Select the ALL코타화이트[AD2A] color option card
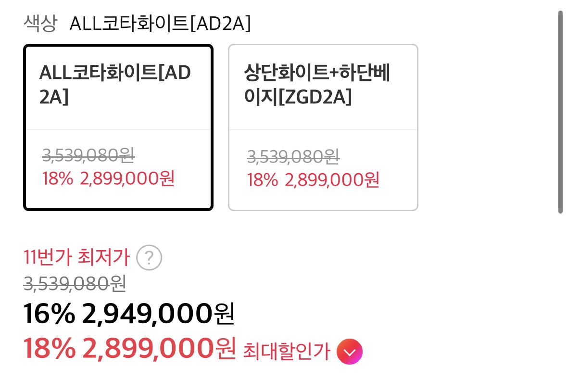Screen dimensions: 567x392 [118, 127]
